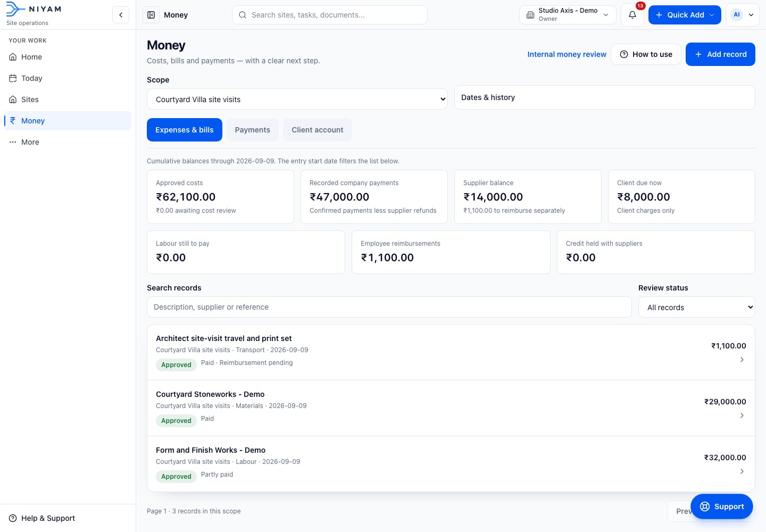Image resolution: width=766 pixels, height=532 pixels.
Task: Switch to the Payments tab
Action: pos(253,130)
